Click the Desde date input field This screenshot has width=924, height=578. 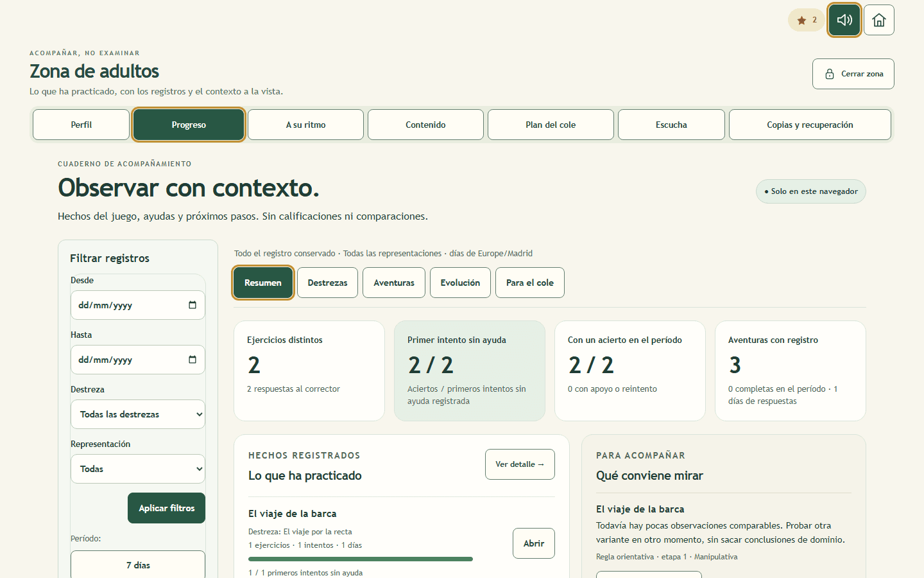138,305
